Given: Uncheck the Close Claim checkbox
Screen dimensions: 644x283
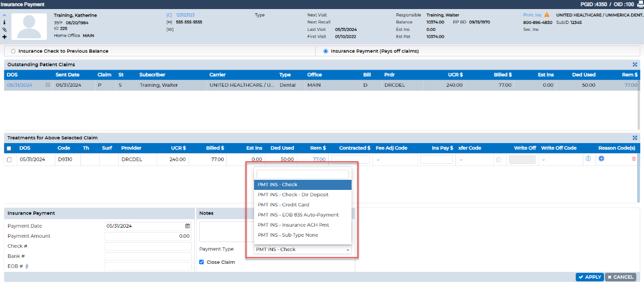Looking at the screenshot, I should [201, 262].
